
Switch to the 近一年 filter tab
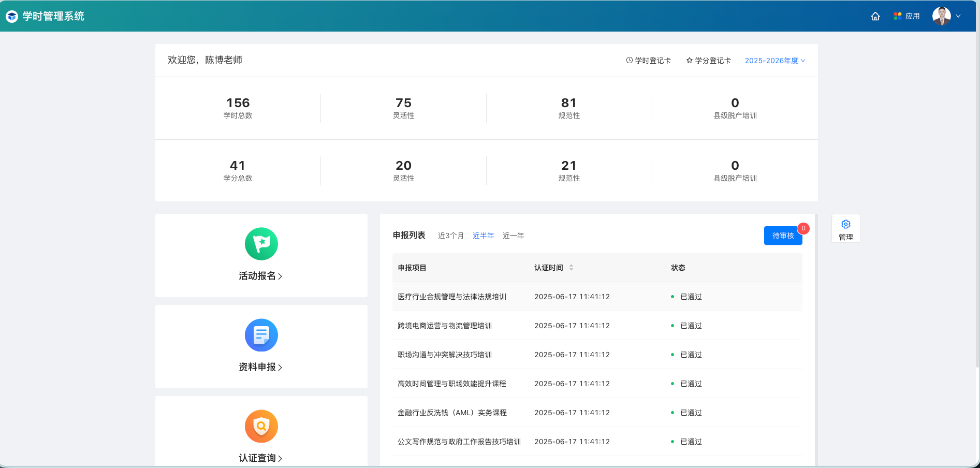513,236
